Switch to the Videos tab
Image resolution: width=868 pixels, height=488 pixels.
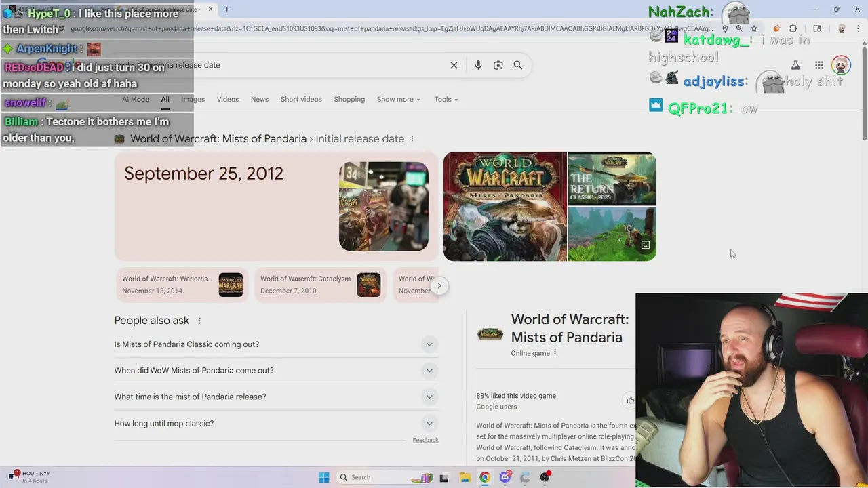pos(228,100)
